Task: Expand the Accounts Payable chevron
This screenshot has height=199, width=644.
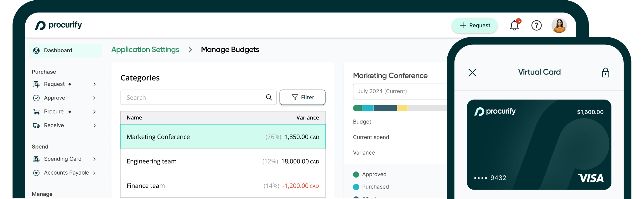Action: 94,173
